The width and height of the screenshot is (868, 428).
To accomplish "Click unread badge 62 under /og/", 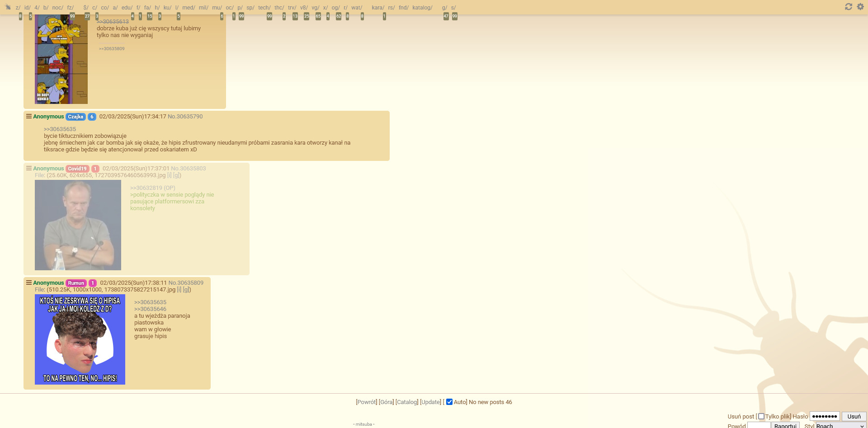I will coord(339,16).
